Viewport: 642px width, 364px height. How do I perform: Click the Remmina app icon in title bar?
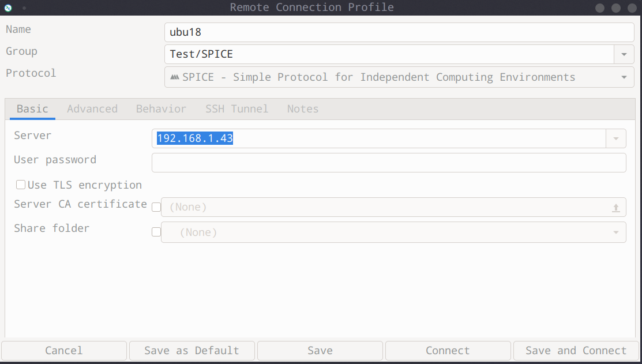coord(8,7)
